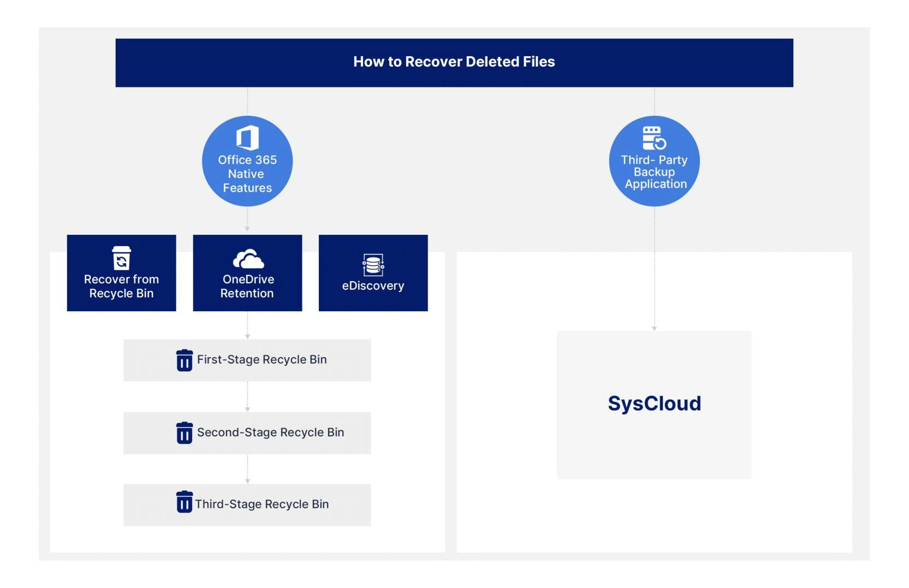Click the server backup icon in the Third-Party circle
Viewport: 909px width, 588px height.
(x=654, y=138)
